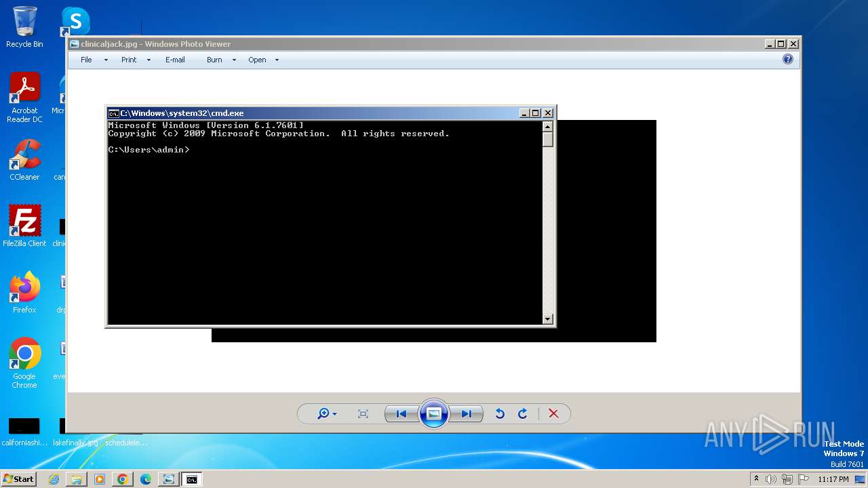Open Microsoft Edge from taskbar
This screenshot has height=488, width=868.
tap(146, 479)
